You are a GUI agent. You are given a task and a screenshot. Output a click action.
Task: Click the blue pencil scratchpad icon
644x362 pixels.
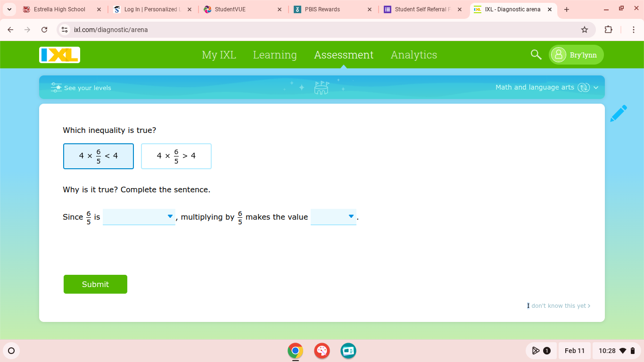618,114
